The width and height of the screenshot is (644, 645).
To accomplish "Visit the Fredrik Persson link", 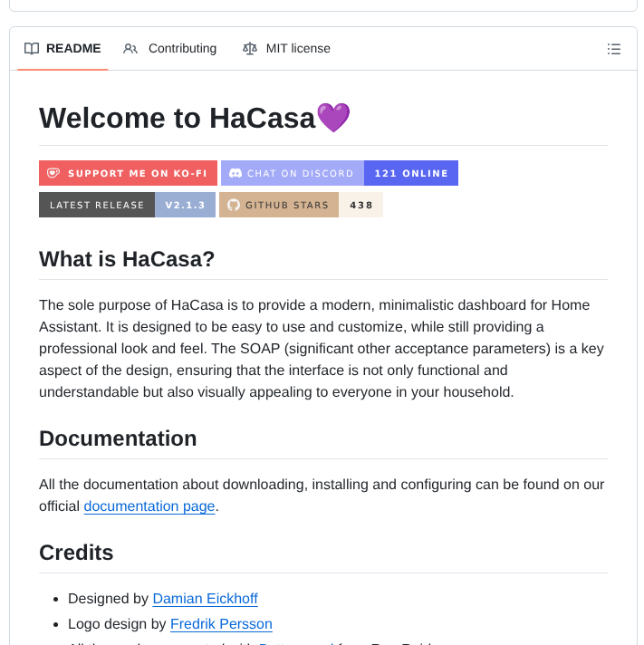I will point(221,624).
